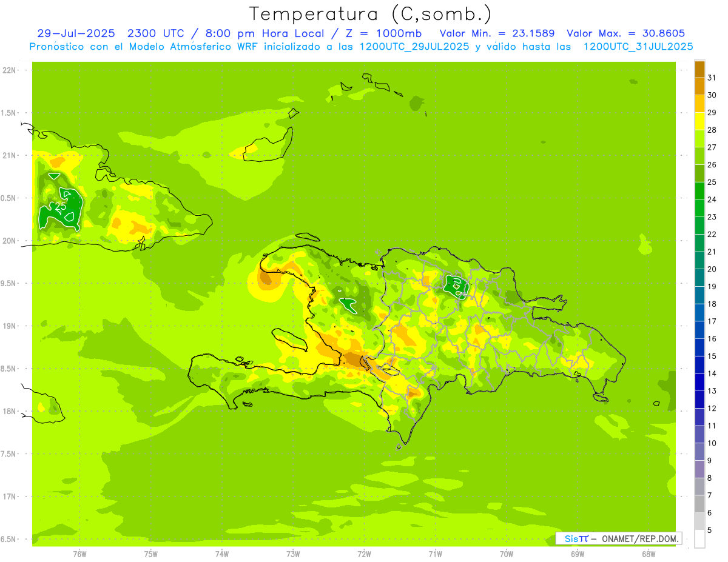Click the '20N' latitude axis label
This screenshot has width=728, height=562.
pyautogui.click(x=9, y=241)
